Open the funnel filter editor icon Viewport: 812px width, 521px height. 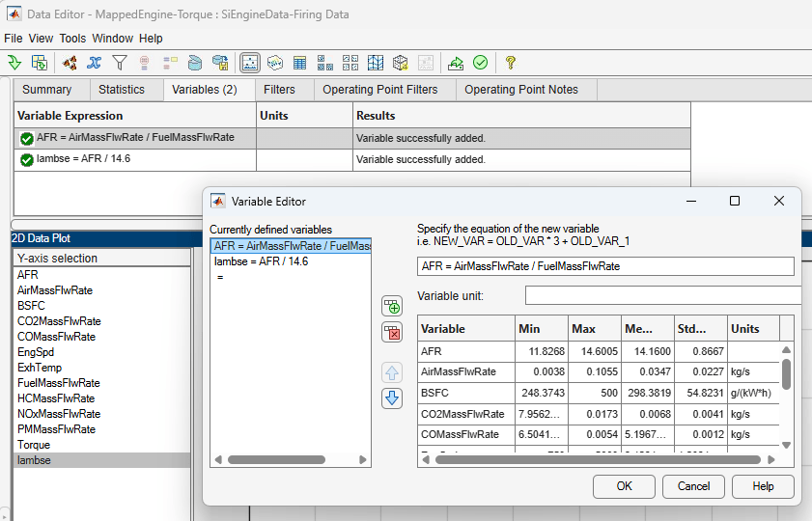coord(120,63)
